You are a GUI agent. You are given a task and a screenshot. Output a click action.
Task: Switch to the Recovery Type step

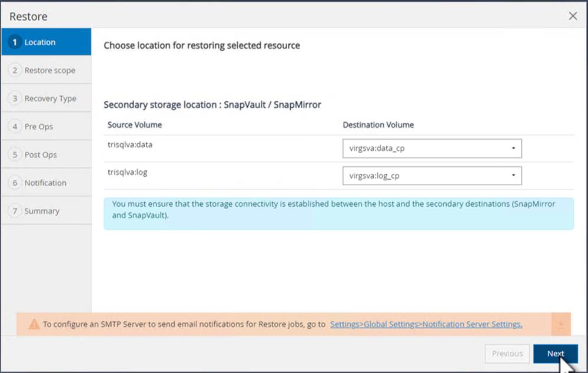[50, 98]
